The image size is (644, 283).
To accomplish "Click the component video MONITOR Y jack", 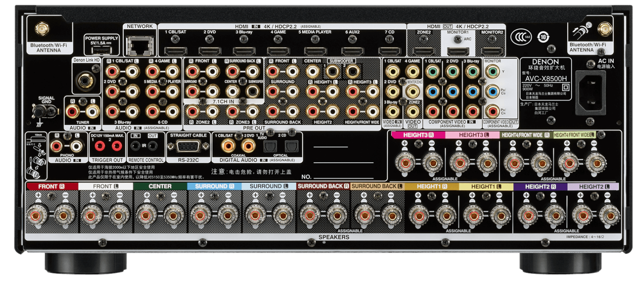I will click(x=493, y=72).
